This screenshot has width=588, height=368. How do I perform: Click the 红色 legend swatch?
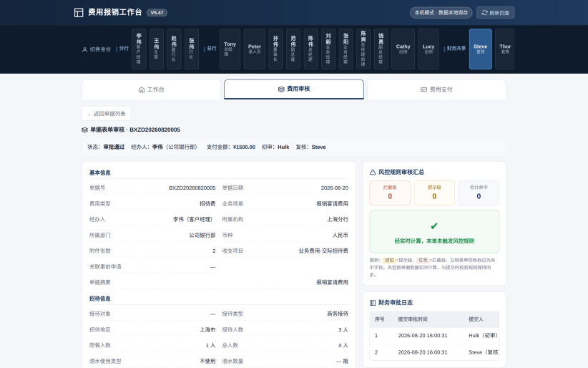coord(423,260)
